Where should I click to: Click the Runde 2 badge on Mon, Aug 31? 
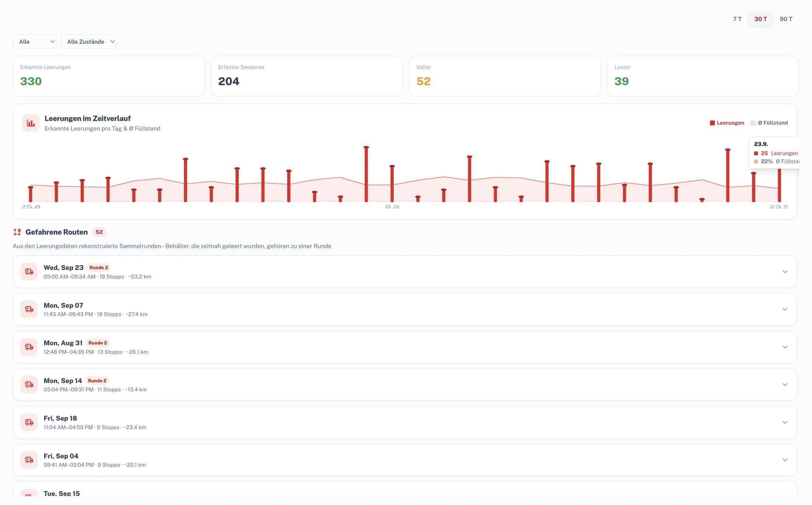[97, 343]
